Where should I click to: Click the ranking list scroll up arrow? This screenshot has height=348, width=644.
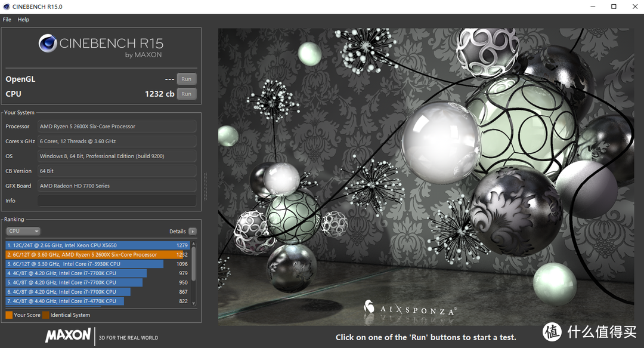click(194, 244)
